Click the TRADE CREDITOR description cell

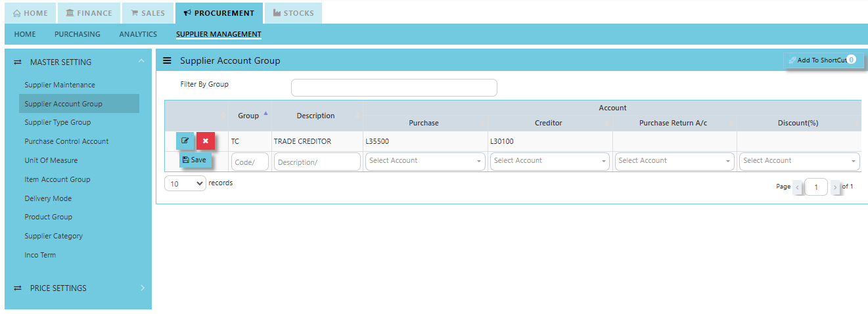pyautogui.click(x=317, y=141)
